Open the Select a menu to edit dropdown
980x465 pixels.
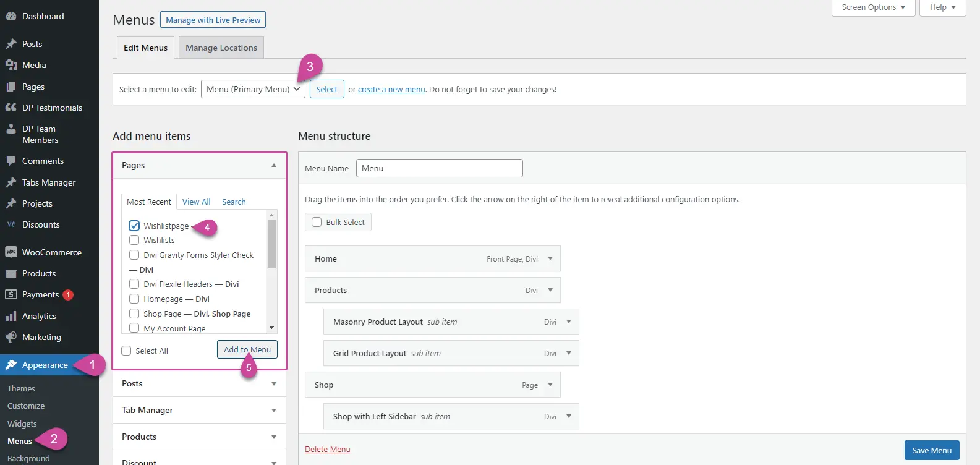tap(253, 89)
